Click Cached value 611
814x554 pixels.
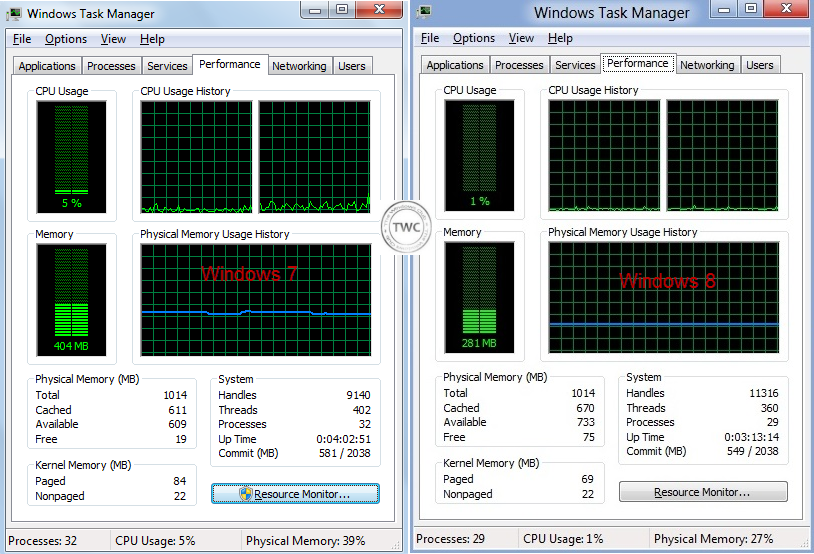177,410
